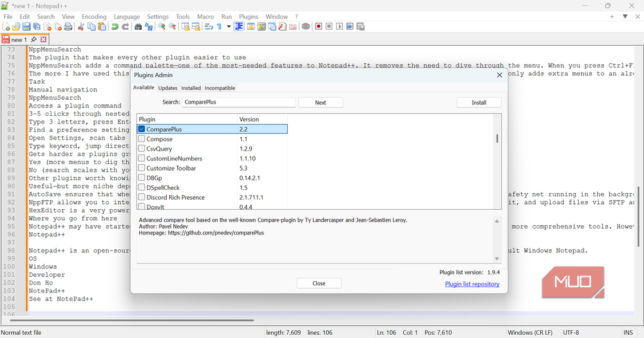Start macro recording with red dot icon

(x=318, y=26)
